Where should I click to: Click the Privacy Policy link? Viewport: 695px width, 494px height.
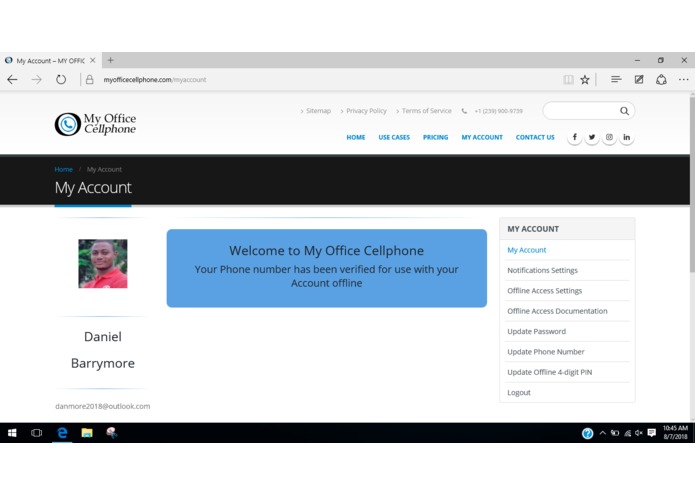366,111
